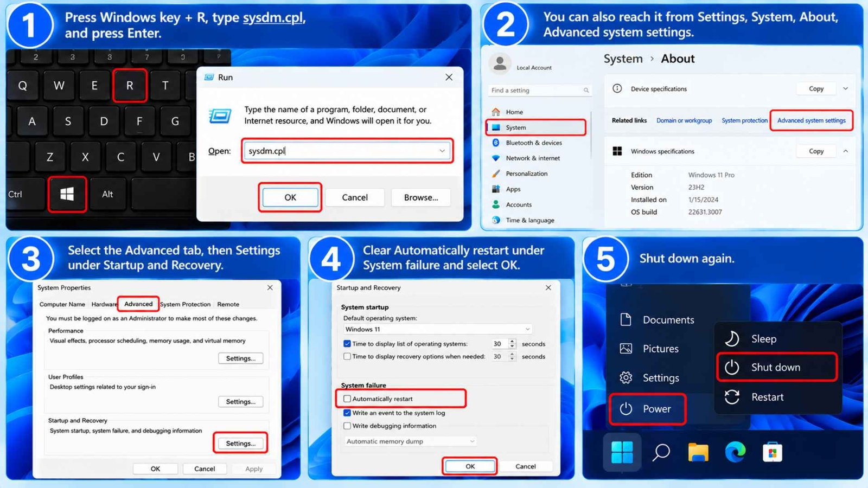Toggle Time to display list of operating systems
Viewport: 868px width, 488px height.
[x=347, y=344]
